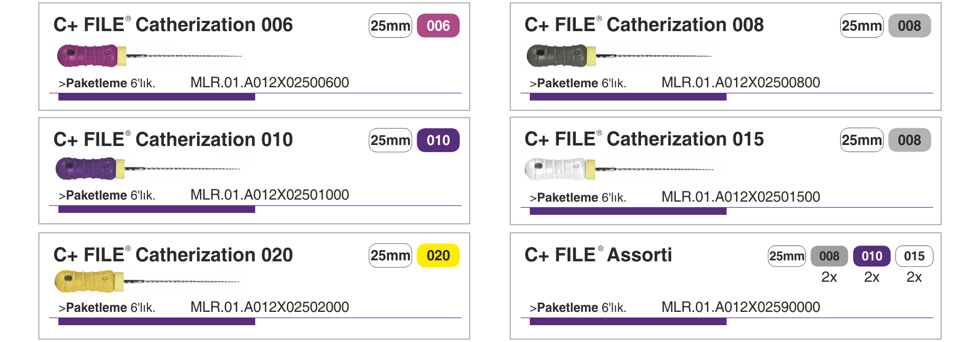Select the magenta-handled 006 file image

tap(149, 56)
